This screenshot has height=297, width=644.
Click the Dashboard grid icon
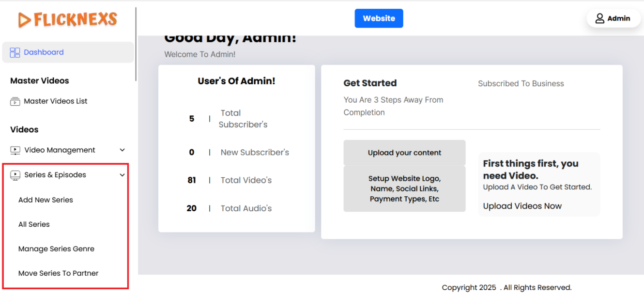(15, 52)
